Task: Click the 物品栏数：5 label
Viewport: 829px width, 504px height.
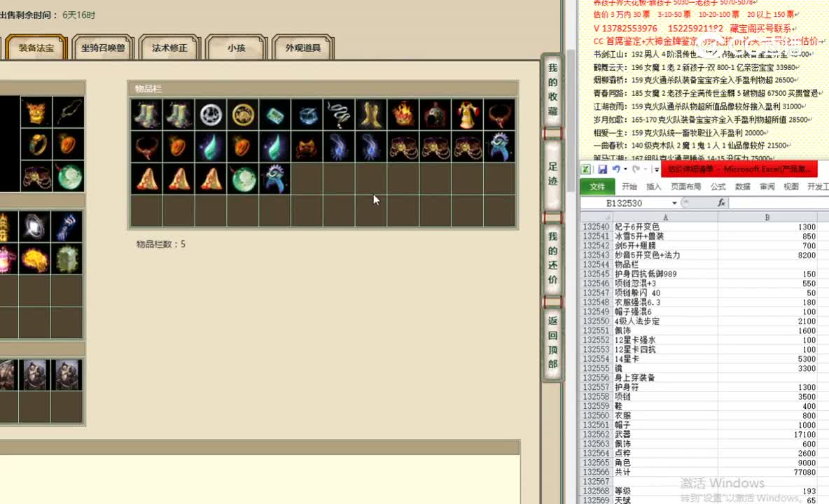Action: pyautogui.click(x=161, y=244)
